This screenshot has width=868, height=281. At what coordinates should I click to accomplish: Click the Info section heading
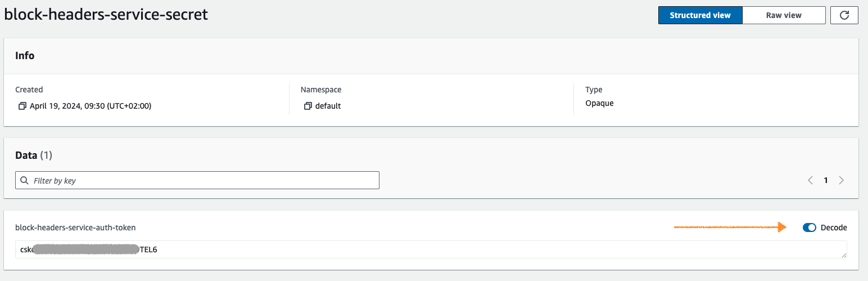pos(25,56)
